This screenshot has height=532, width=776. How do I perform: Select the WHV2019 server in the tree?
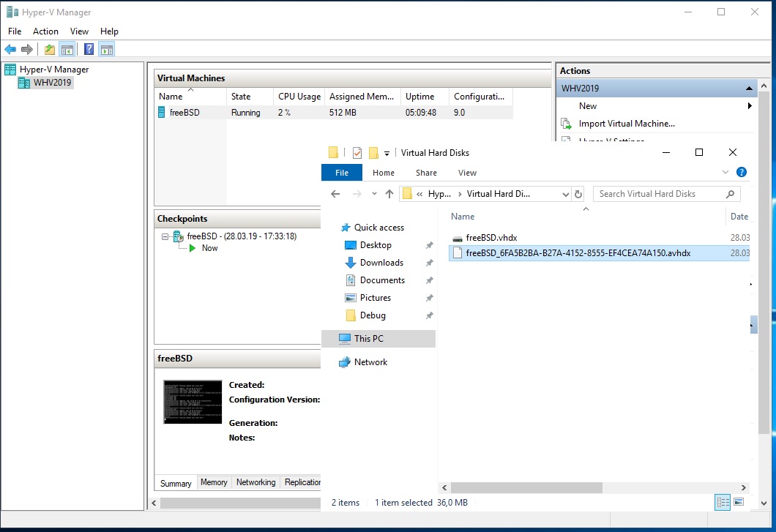click(45, 83)
